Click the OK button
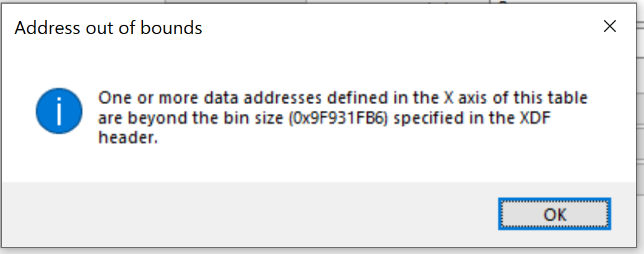 555,215
